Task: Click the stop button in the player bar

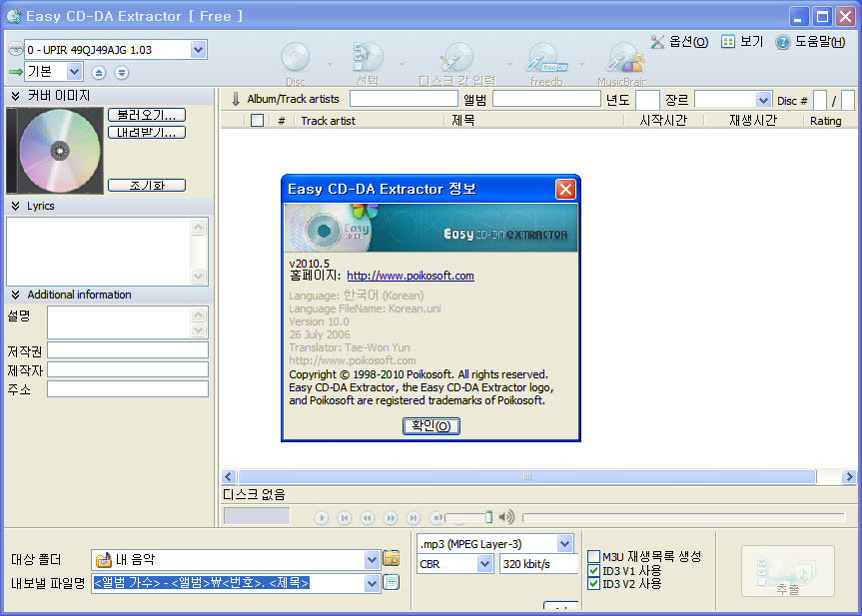Action: click(x=436, y=517)
